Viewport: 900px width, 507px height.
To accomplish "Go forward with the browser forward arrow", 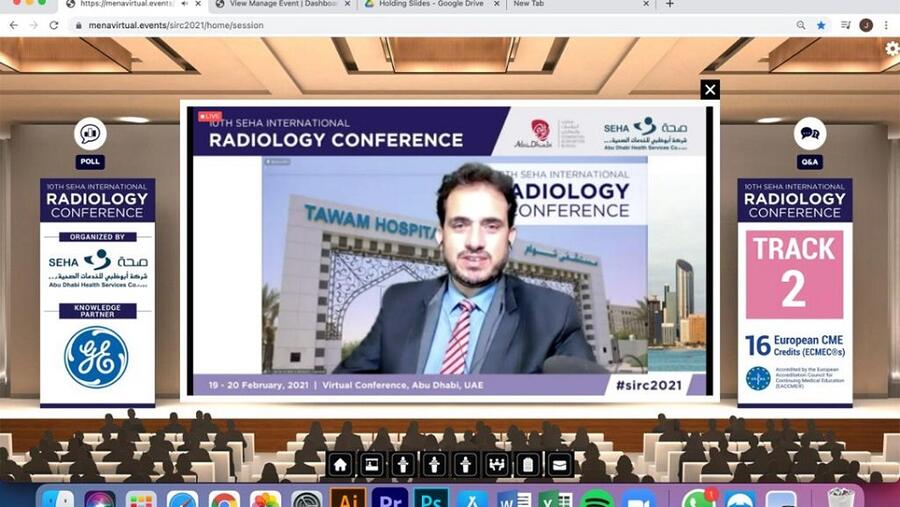I will tap(34, 25).
